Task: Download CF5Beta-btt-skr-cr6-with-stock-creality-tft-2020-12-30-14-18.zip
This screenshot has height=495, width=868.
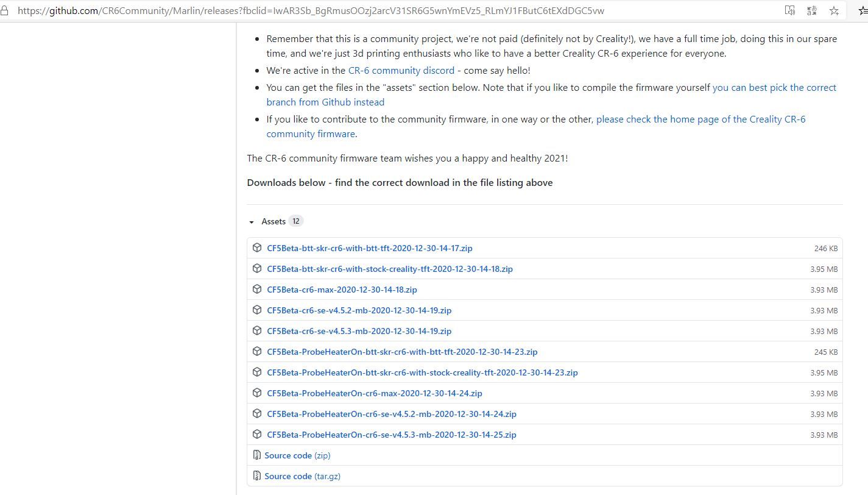Action: coord(390,269)
